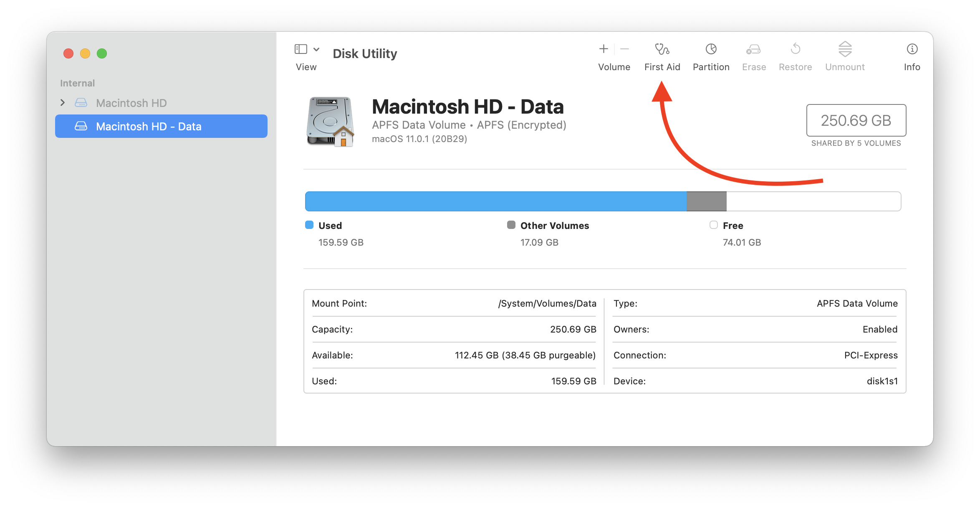This screenshot has height=508, width=980.
Task: Open the Partition tool
Action: coord(711,49)
